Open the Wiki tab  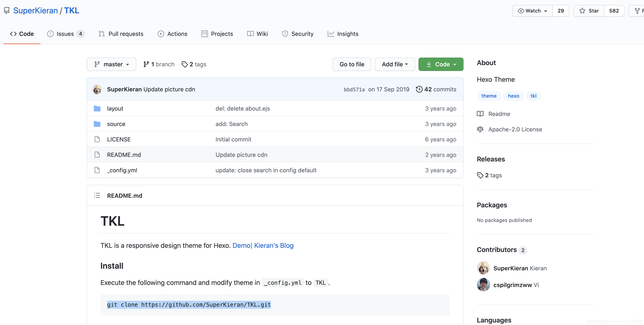coord(257,34)
